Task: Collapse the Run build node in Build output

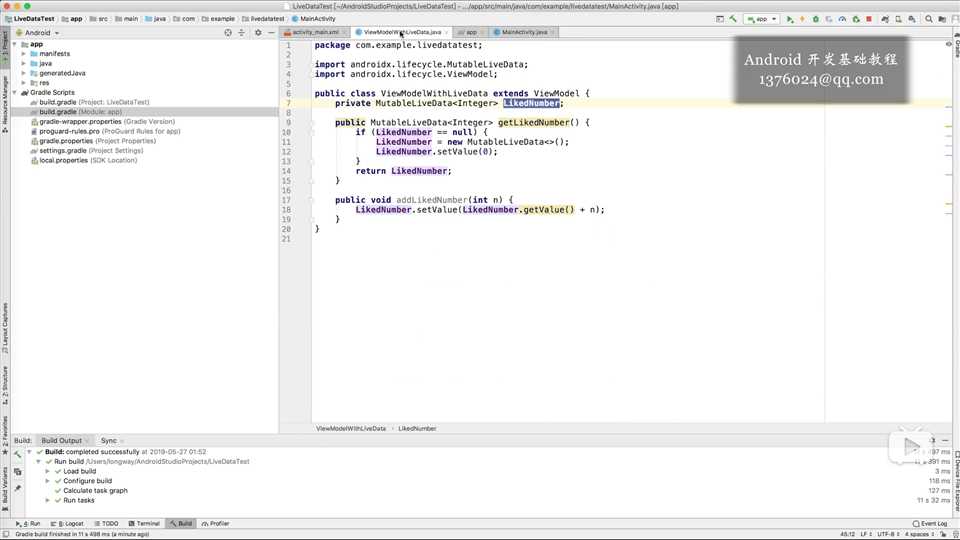Action: click(x=39, y=462)
